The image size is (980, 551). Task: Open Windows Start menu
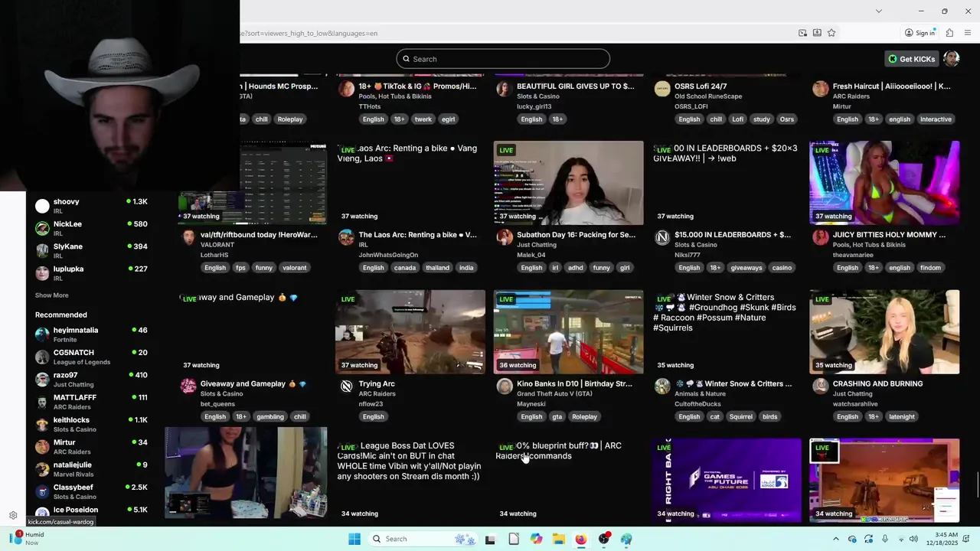[354, 539]
